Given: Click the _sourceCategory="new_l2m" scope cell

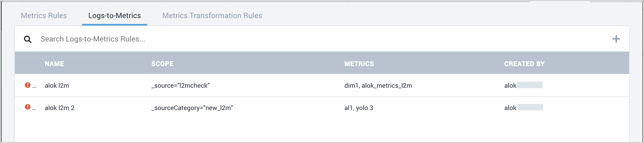Looking at the screenshot, I should tap(192, 108).
